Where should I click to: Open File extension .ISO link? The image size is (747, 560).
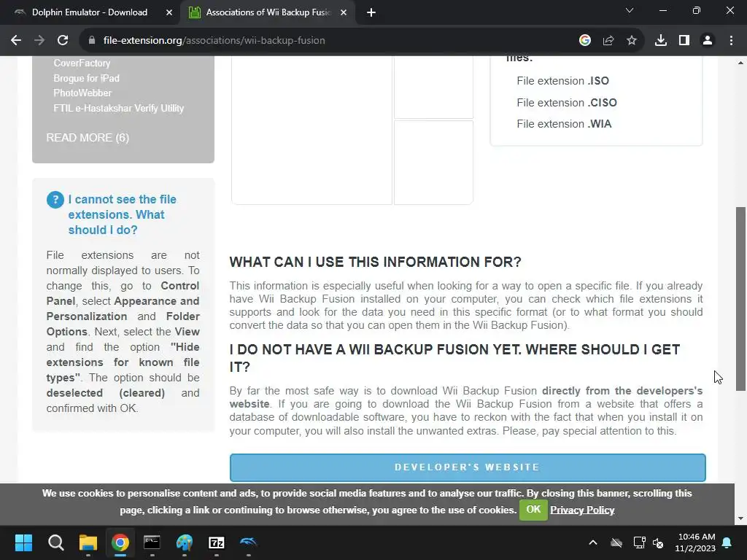(562, 81)
